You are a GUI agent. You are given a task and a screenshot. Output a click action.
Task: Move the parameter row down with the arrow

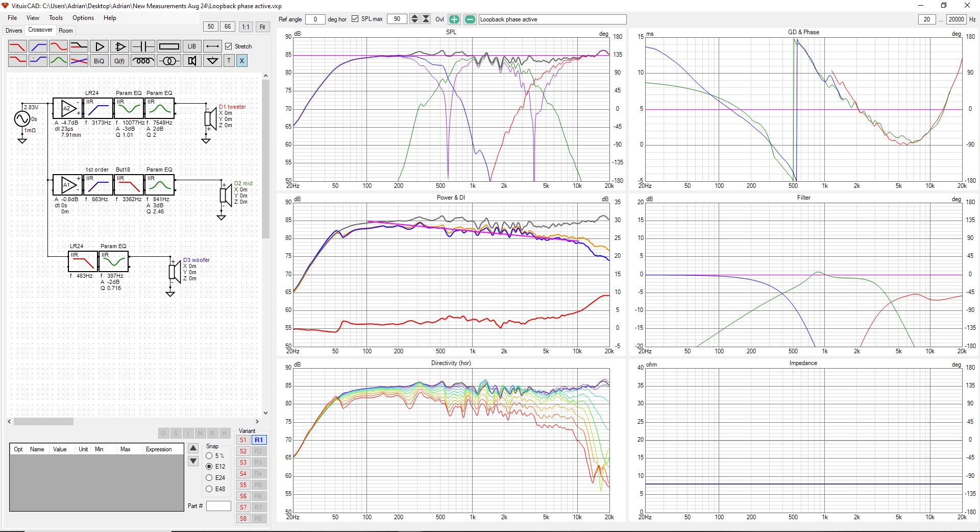tap(193, 461)
